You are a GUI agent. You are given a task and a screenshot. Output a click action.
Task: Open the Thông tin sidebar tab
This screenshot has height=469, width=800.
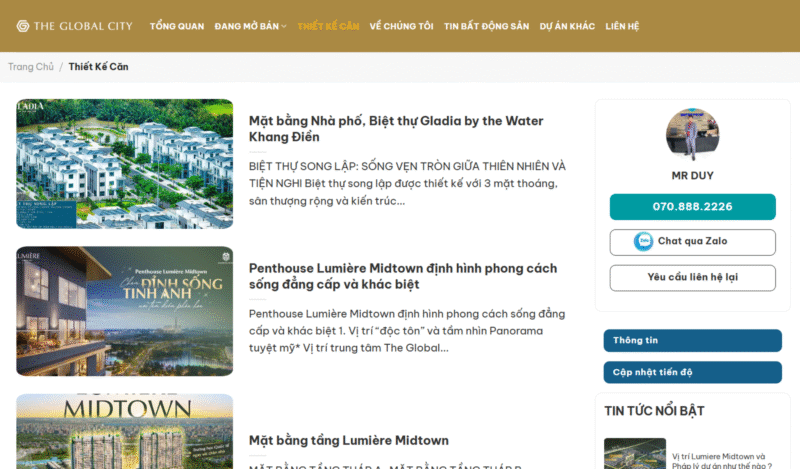(692, 340)
